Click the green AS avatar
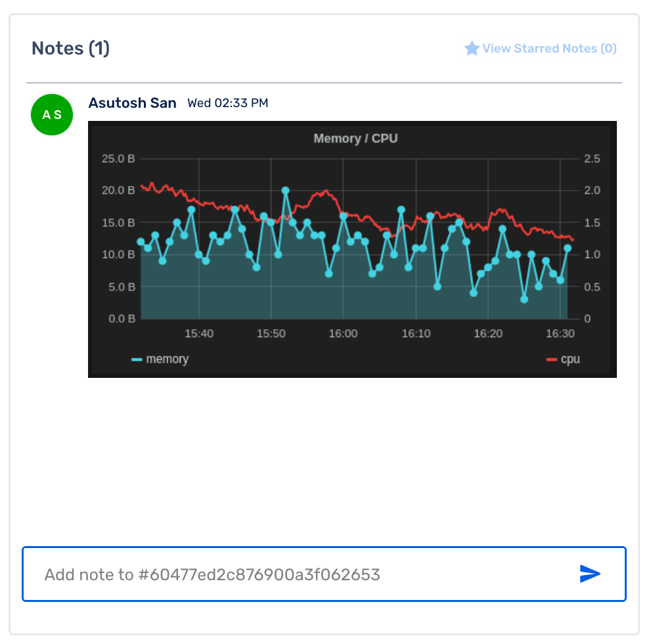The width and height of the screenshot is (653, 644). [x=52, y=114]
